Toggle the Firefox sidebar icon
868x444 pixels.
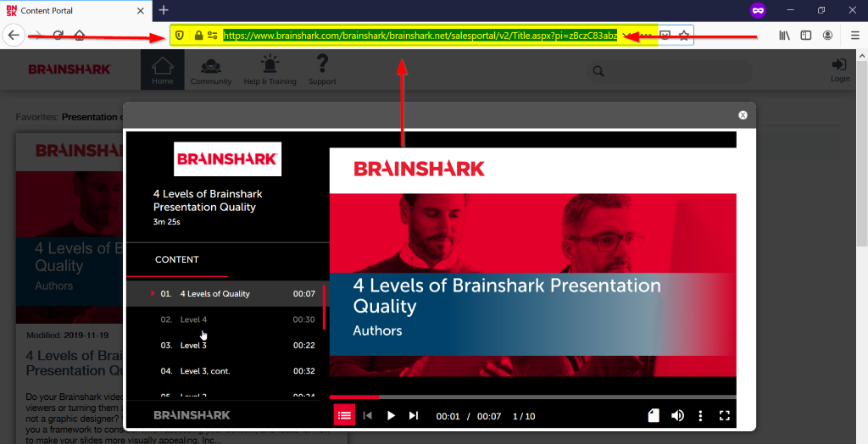click(x=806, y=36)
